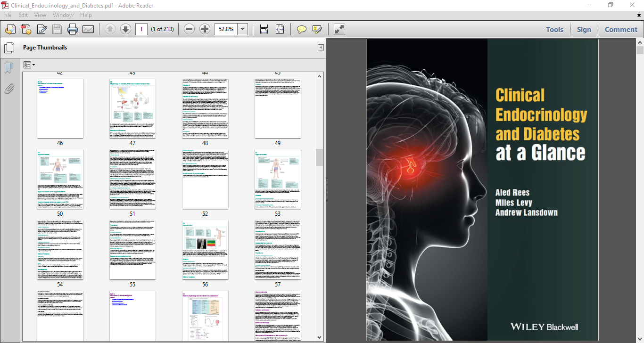The height and width of the screenshot is (343, 644).
Task: Zoom out with minus button
Action: pos(190,29)
